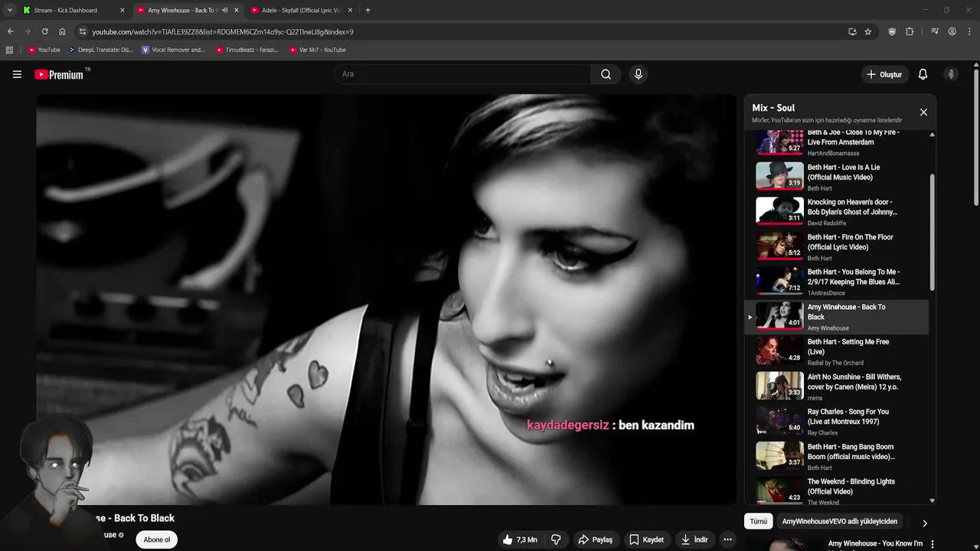The image size is (980, 551).
Task: Open YouTube bookmark in bookmarks bar
Action: 44,50
